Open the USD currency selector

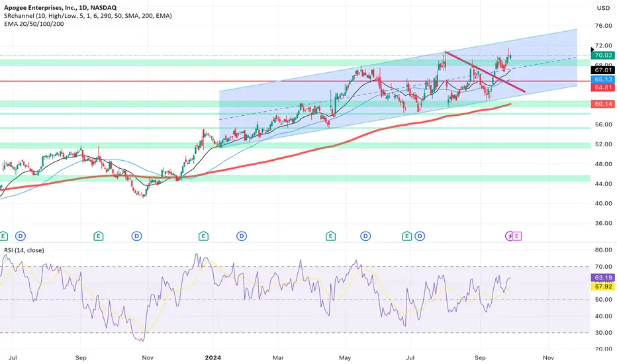(603, 8)
